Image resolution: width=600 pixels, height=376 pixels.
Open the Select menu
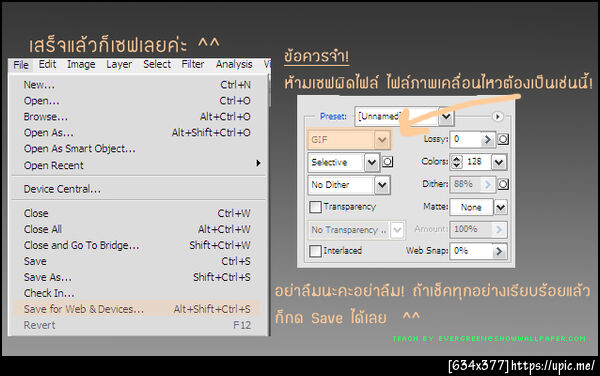click(157, 64)
